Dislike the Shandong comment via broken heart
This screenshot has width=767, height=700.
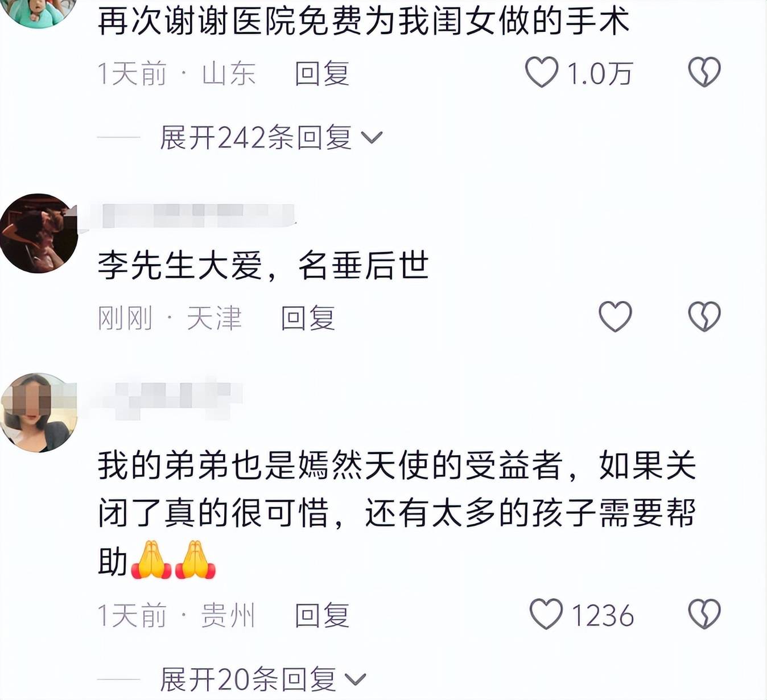pos(704,72)
